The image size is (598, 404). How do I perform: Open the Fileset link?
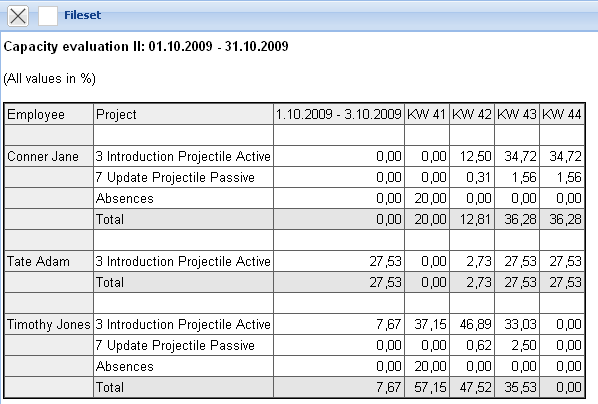point(82,15)
